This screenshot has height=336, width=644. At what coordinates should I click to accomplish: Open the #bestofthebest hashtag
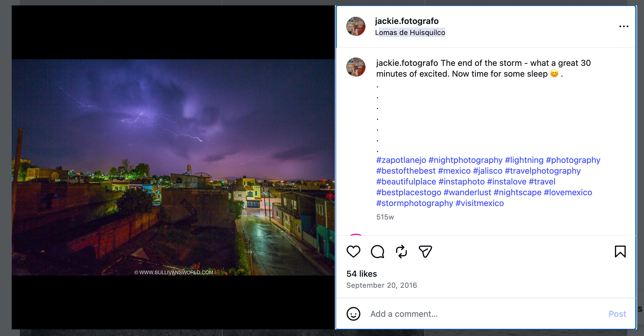(x=406, y=171)
